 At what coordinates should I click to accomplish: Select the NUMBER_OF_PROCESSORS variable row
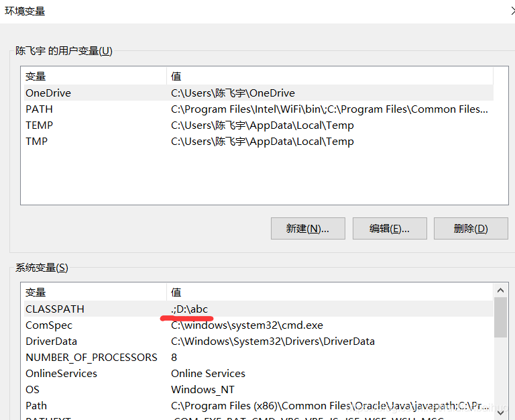258,357
